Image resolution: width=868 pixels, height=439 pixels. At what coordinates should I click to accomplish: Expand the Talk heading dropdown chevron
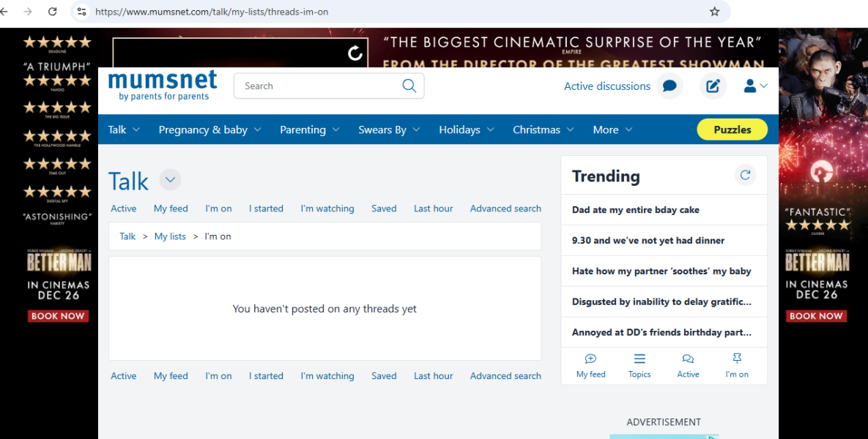pos(169,180)
